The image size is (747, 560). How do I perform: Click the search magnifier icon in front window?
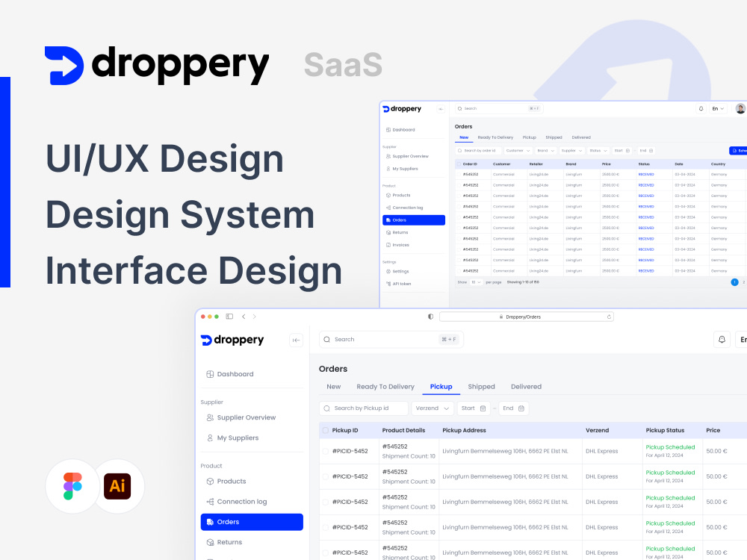[327, 340]
